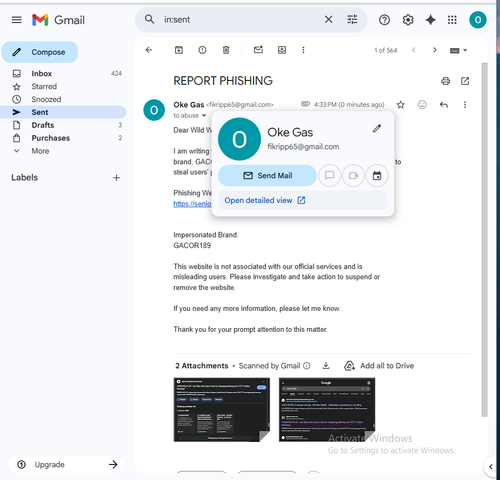
Task: Open the email in new window
Action: 465,81
